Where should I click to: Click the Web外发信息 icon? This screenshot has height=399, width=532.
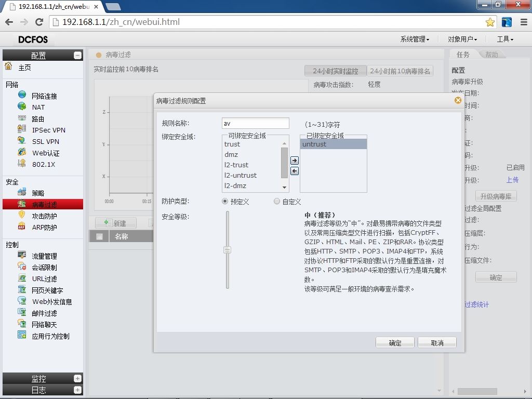point(22,301)
